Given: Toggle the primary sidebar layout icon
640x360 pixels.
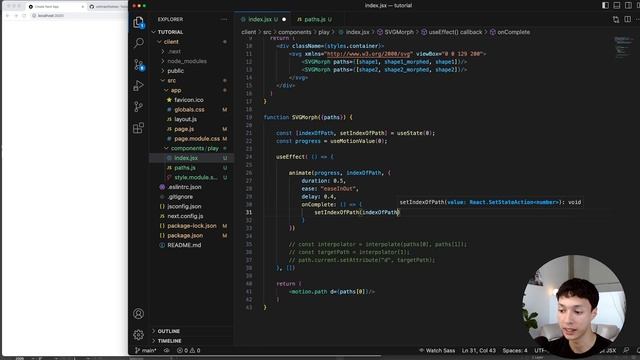Looking at the screenshot, I should click(605, 5).
